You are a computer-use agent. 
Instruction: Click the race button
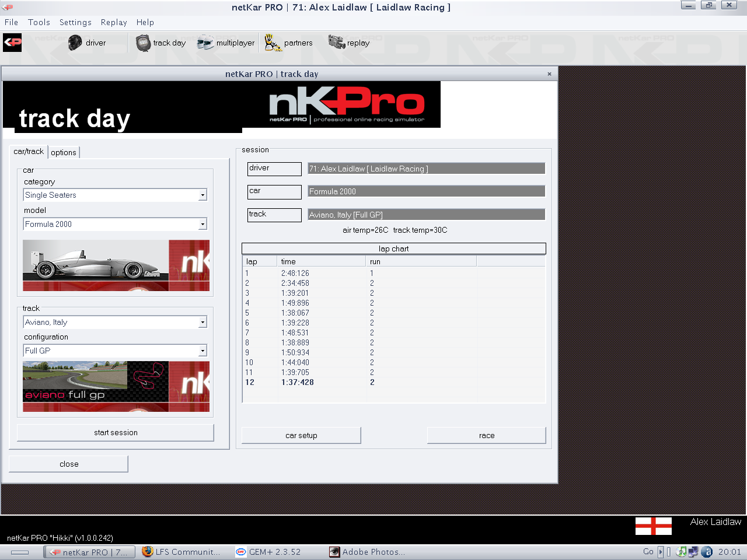click(x=487, y=435)
